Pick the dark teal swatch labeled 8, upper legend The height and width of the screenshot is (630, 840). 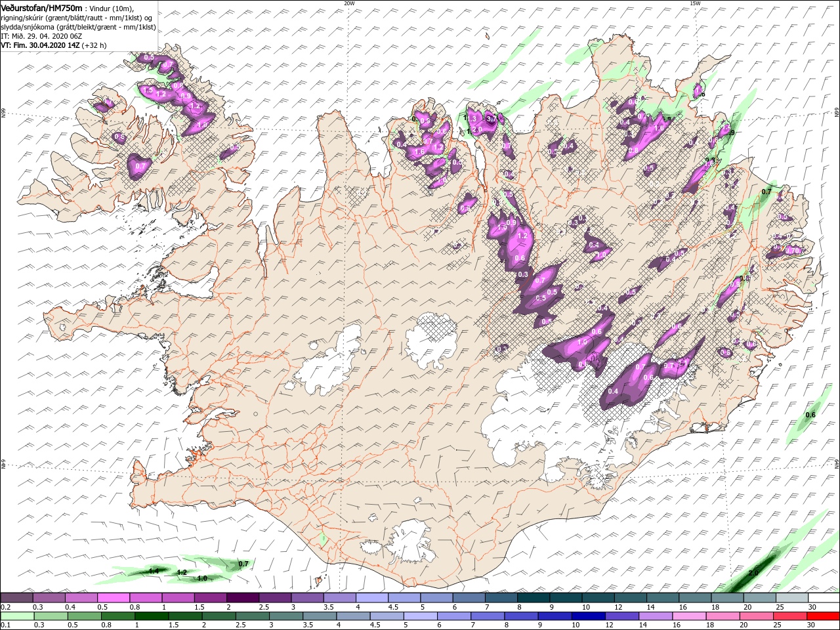pos(533,598)
